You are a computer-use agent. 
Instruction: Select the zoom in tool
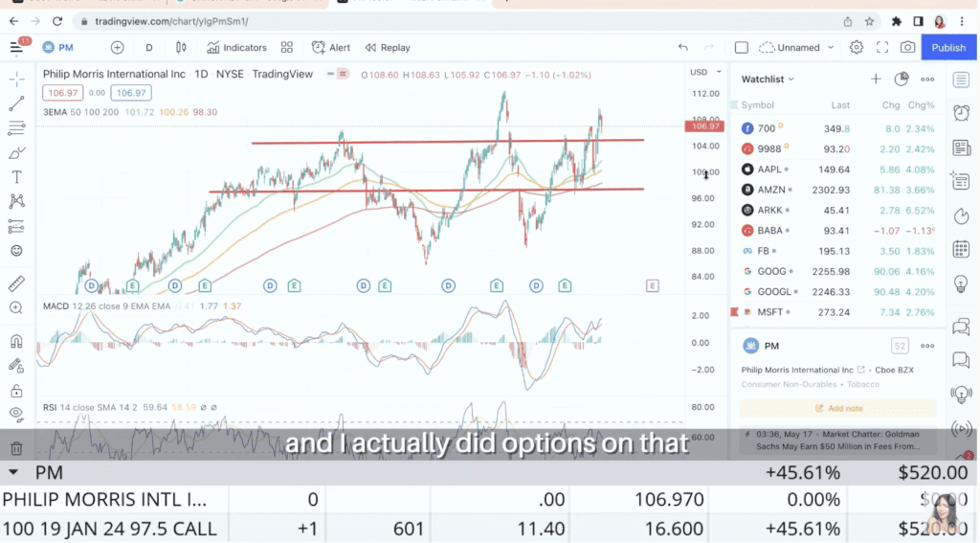pos(17,307)
